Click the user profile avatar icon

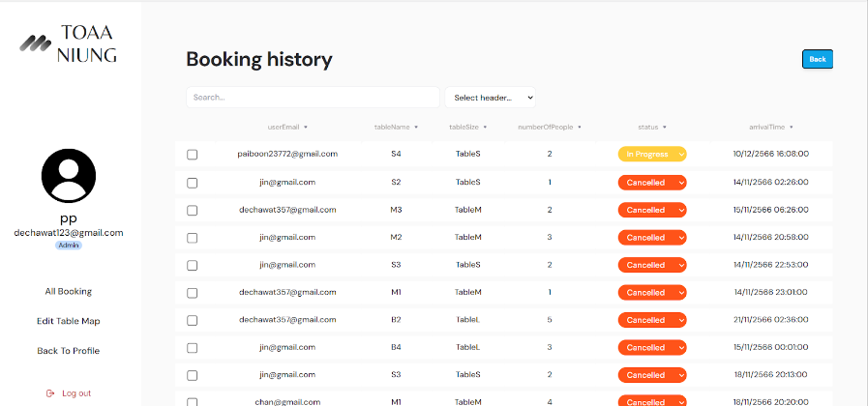tap(69, 175)
